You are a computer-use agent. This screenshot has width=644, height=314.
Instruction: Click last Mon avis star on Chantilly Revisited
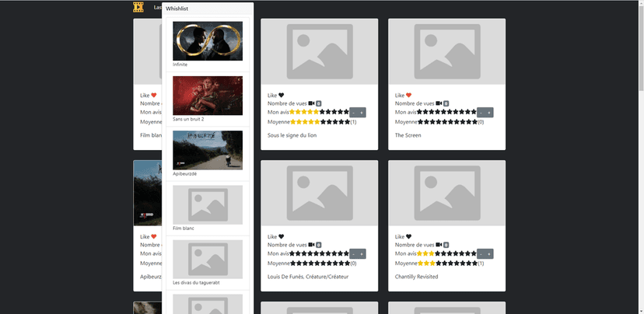coord(474,253)
